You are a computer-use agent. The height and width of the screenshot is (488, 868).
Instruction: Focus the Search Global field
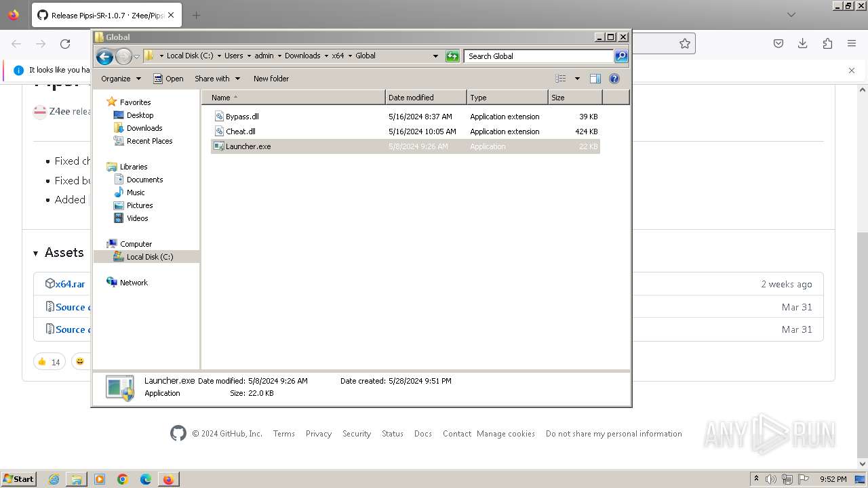[539, 56]
